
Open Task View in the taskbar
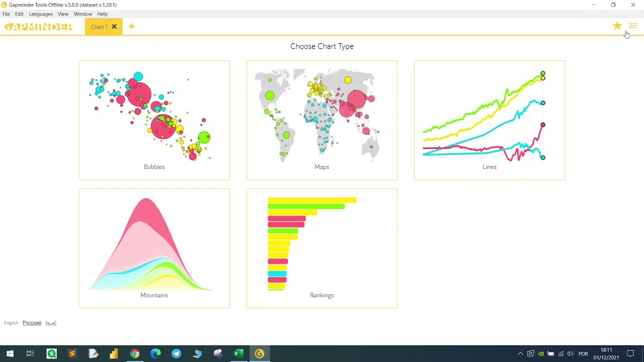coord(30,354)
